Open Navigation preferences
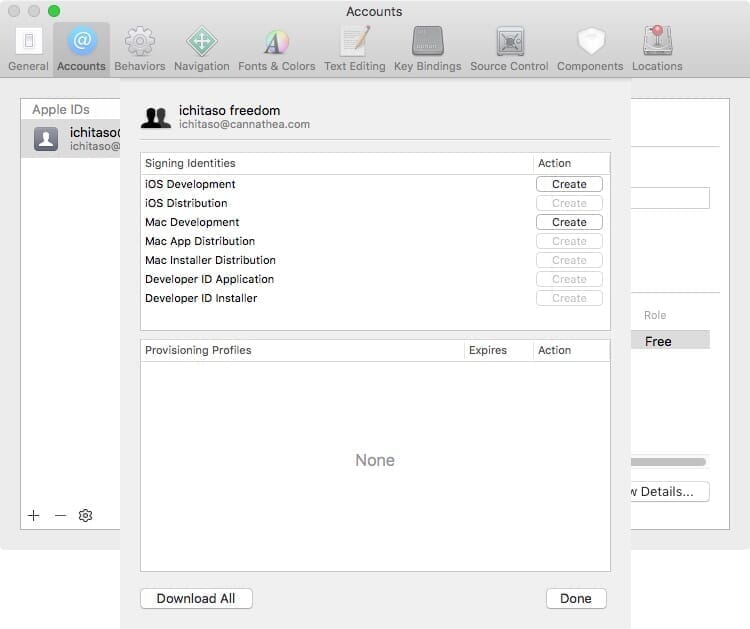The height and width of the screenshot is (629, 750). click(x=201, y=48)
